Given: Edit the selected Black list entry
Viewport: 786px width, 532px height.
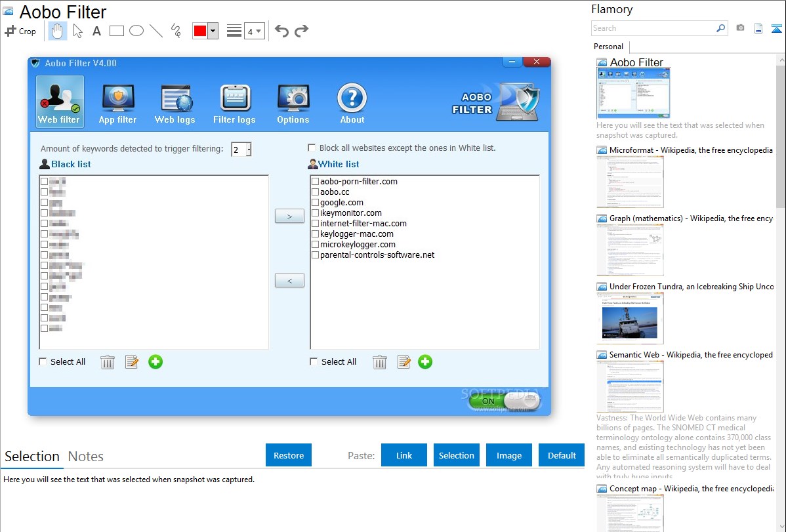Looking at the screenshot, I should [x=132, y=361].
